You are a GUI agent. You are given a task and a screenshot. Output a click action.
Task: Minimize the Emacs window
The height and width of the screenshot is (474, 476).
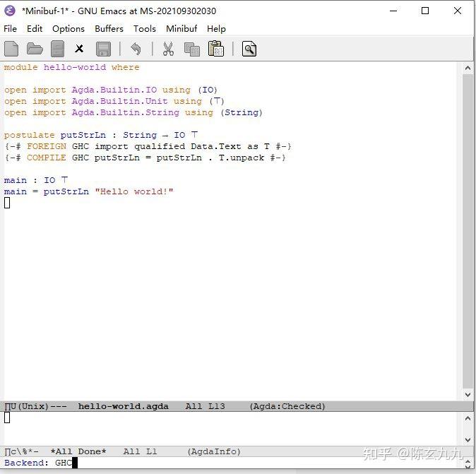pos(393,11)
